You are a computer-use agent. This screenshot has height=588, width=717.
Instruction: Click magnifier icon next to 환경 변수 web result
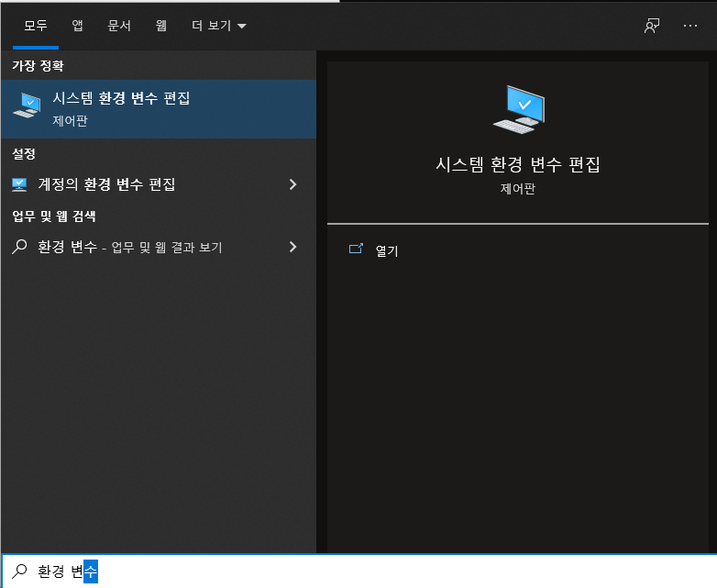[19, 247]
